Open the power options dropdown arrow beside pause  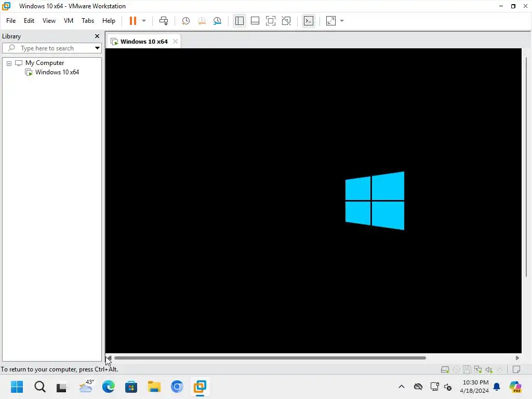click(x=144, y=21)
